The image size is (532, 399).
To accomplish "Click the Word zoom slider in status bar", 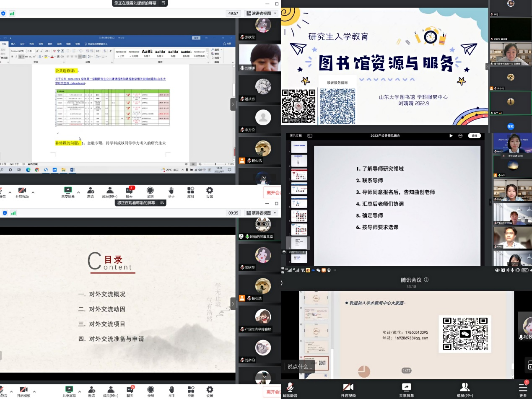I will pos(215,164).
